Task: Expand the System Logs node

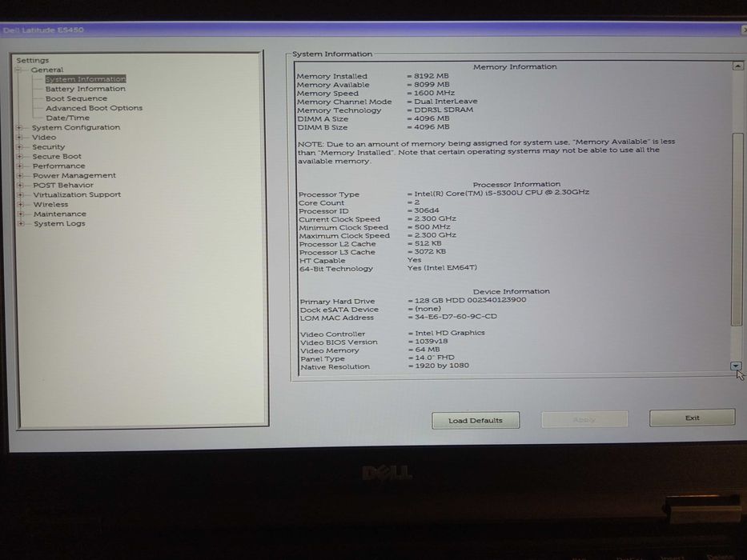Action: click(21, 223)
